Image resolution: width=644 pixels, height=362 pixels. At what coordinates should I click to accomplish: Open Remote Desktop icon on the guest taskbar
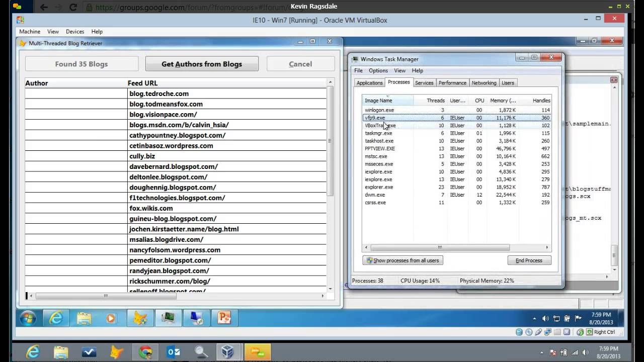(196, 318)
